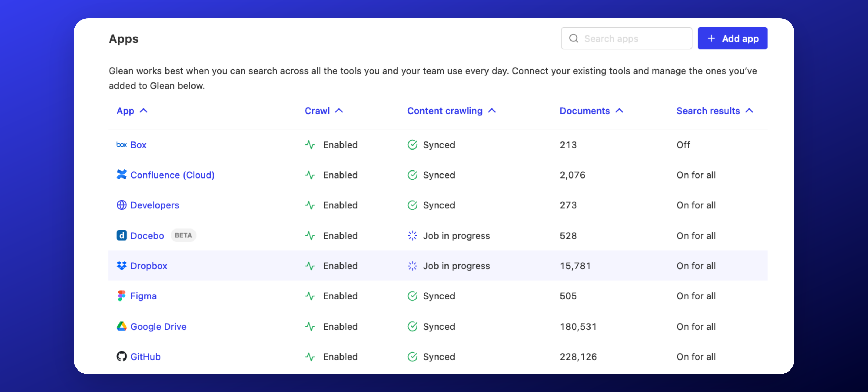Open the Google Drive app link
This screenshot has height=392, width=868.
click(158, 326)
